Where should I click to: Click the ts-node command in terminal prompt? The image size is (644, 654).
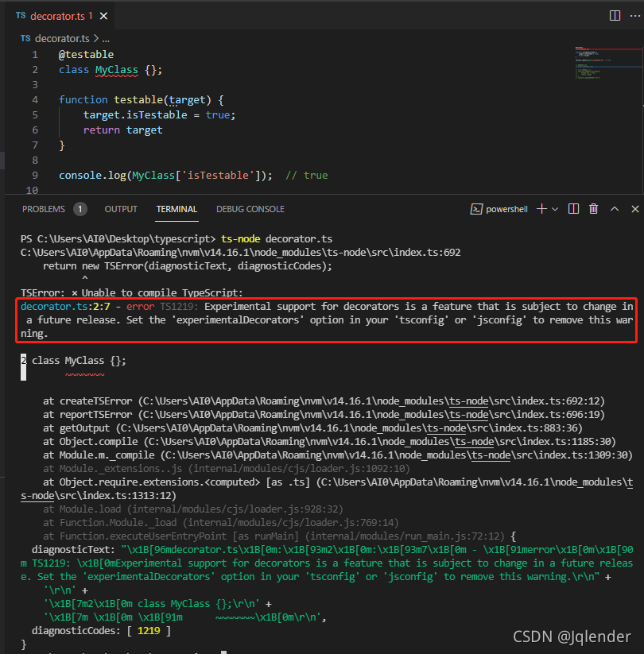(x=241, y=239)
